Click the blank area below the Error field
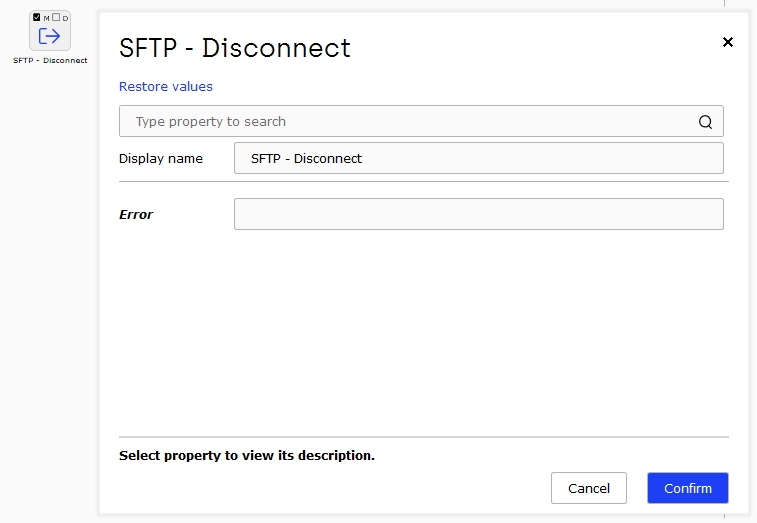This screenshot has width=757, height=523. pos(421,333)
